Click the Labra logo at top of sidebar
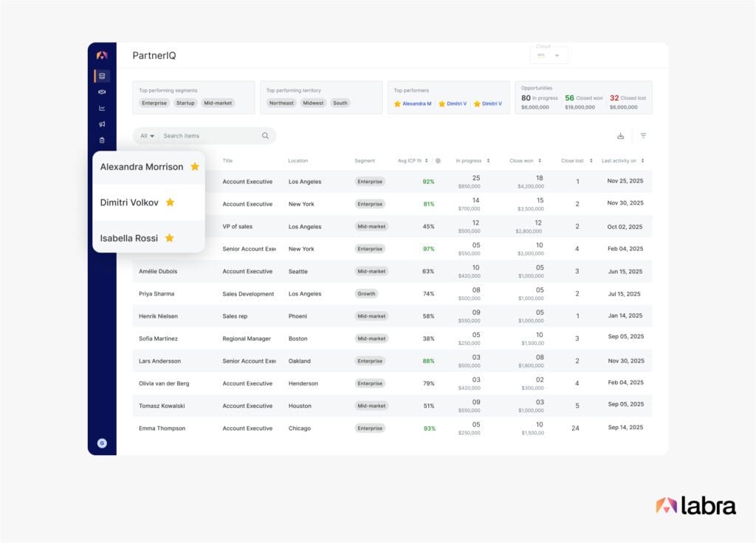The height and width of the screenshot is (543, 756). [102, 55]
